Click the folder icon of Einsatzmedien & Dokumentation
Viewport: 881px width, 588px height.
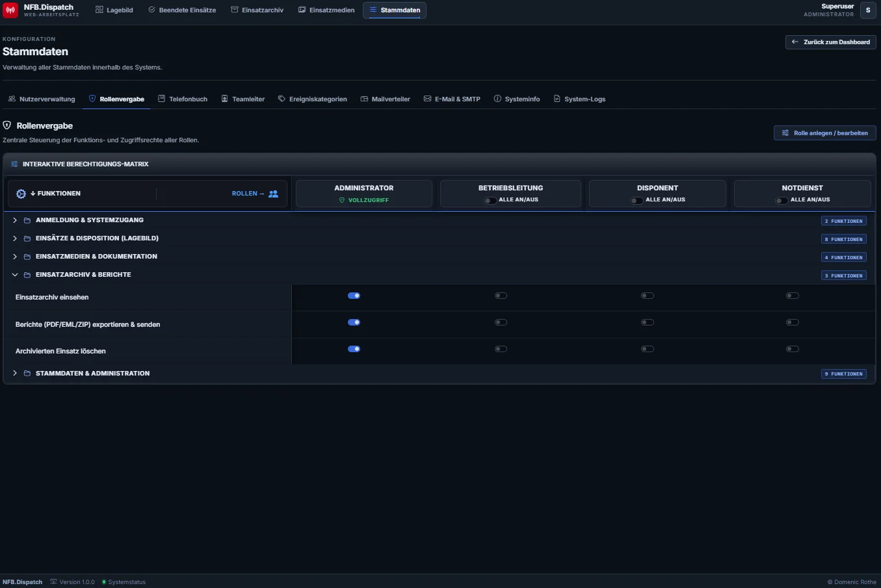tap(27, 257)
